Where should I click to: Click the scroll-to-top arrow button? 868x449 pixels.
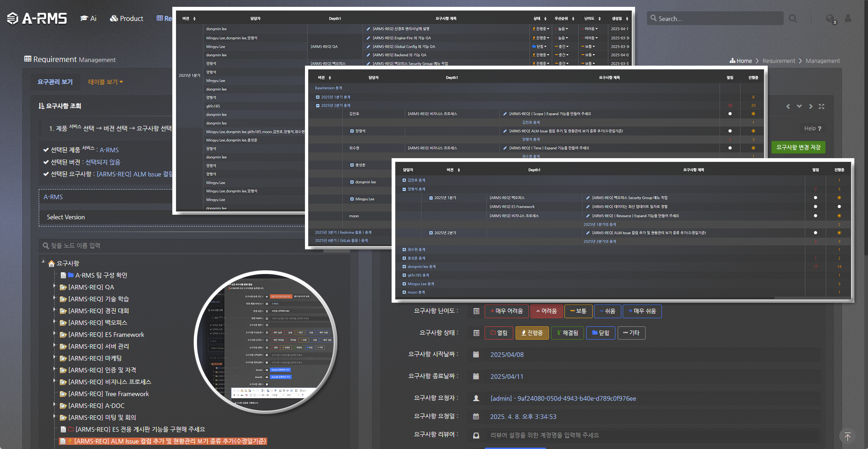847,436
